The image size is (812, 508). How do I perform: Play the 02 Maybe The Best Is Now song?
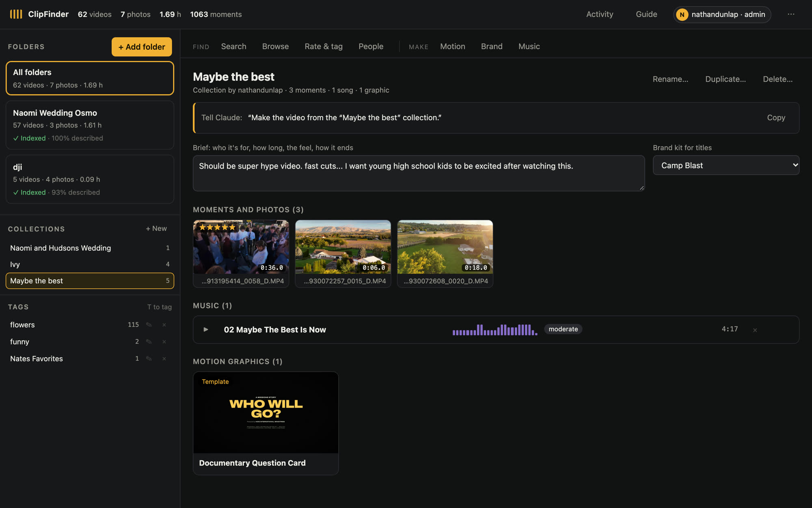(x=206, y=330)
